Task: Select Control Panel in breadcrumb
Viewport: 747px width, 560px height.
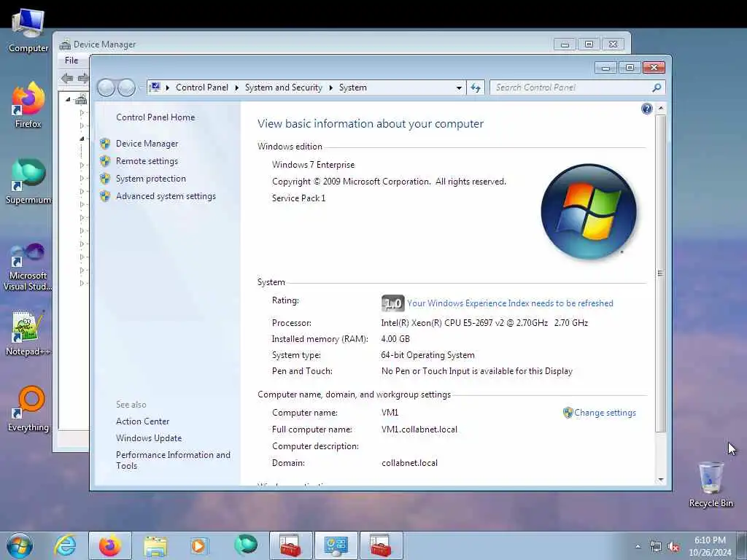Action: (x=202, y=87)
